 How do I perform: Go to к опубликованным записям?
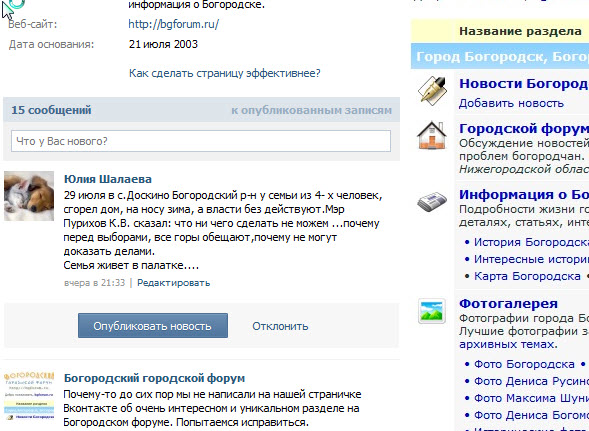(311, 110)
